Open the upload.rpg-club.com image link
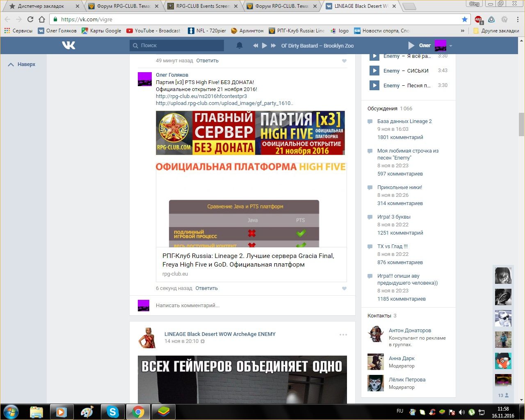 [x=225, y=103]
